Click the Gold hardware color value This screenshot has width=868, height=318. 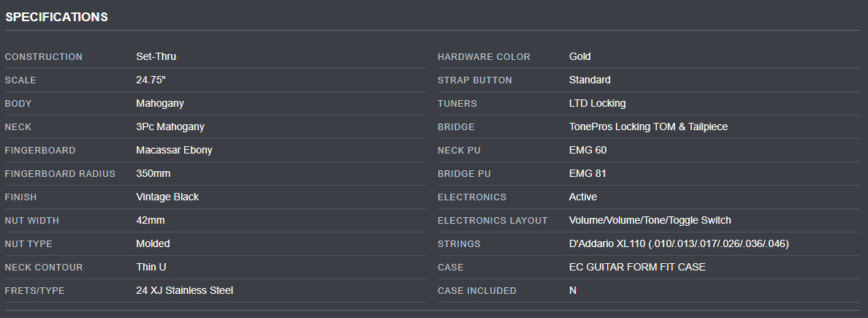click(x=579, y=56)
